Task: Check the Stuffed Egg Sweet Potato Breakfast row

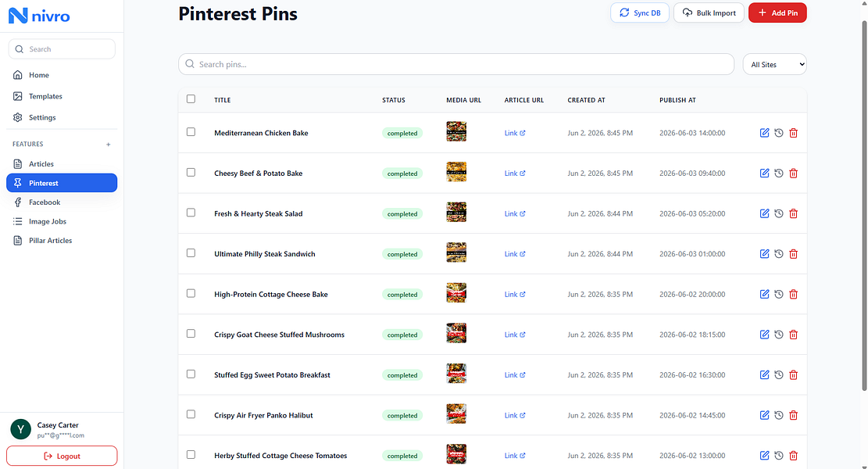Action: click(x=191, y=374)
